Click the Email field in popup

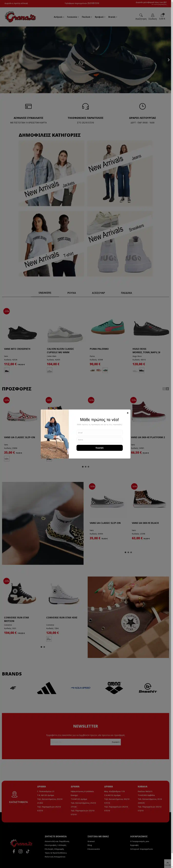99,433
